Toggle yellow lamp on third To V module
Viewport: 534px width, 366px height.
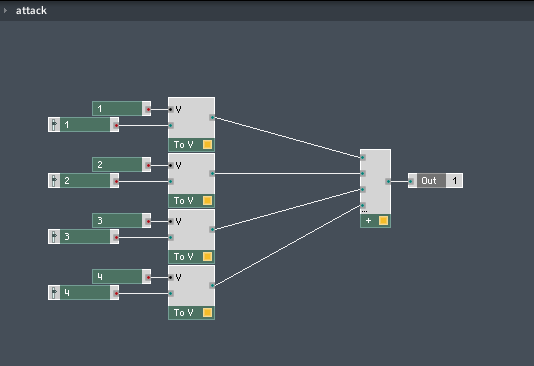(207, 256)
